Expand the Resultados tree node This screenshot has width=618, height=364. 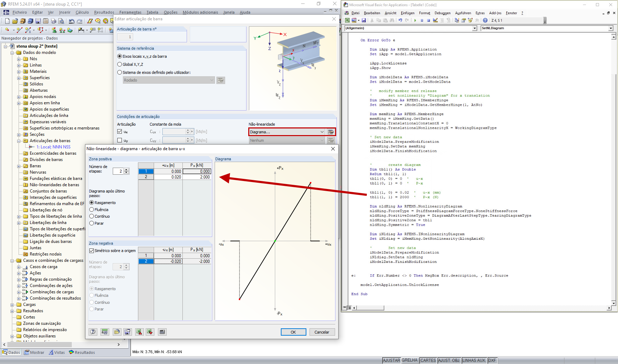(12, 311)
